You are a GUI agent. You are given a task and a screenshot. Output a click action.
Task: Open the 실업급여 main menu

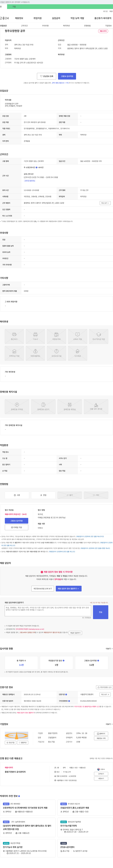pos(56,18)
